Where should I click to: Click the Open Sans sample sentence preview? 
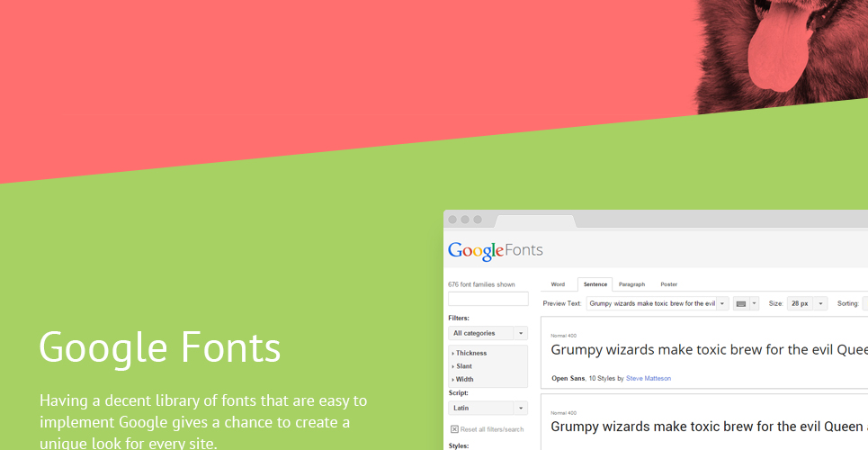[709, 350]
